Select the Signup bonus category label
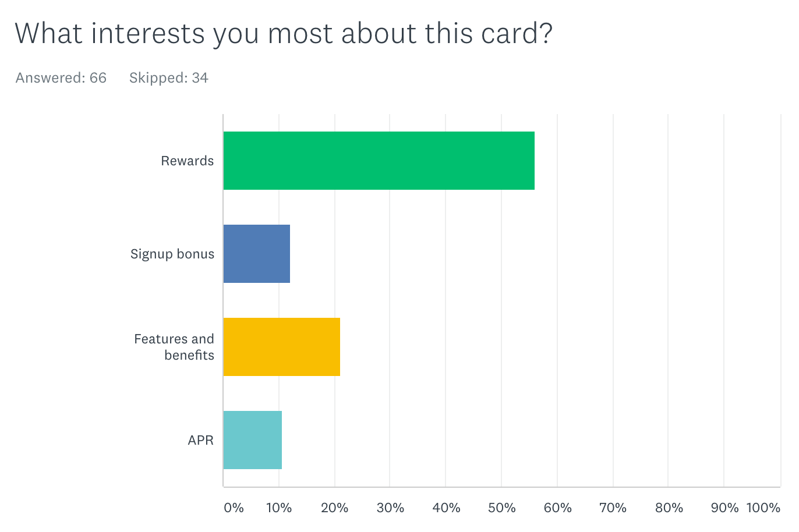This screenshot has width=799, height=532. (x=172, y=254)
